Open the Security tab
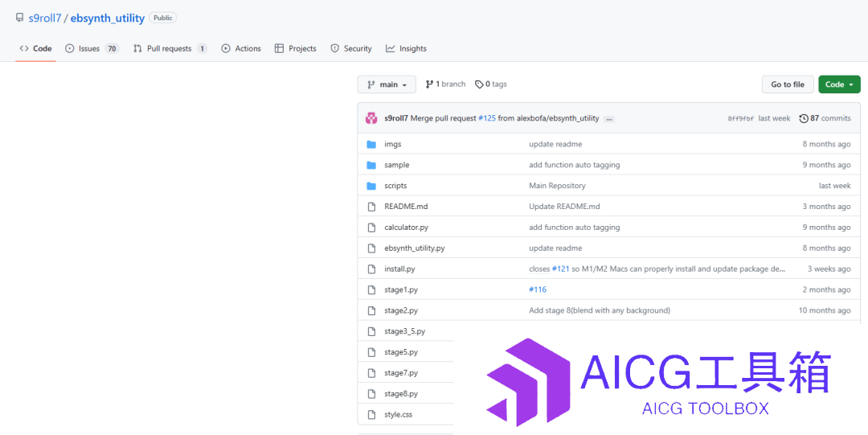The height and width of the screenshot is (435, 868). point(351,49)
